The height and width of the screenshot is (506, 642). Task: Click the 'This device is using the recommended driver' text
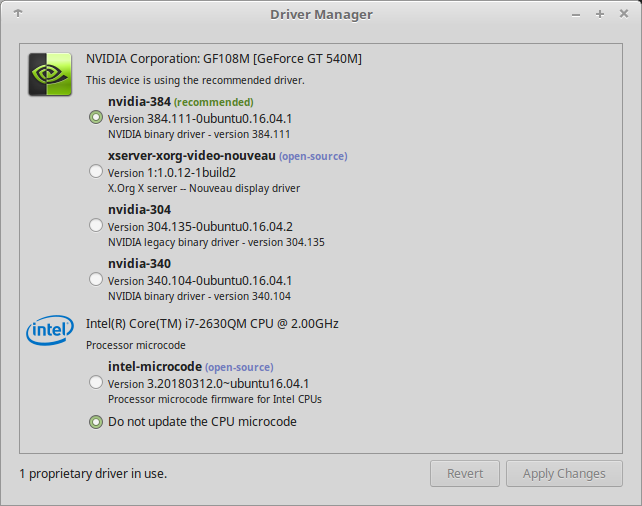pos(195,80)
